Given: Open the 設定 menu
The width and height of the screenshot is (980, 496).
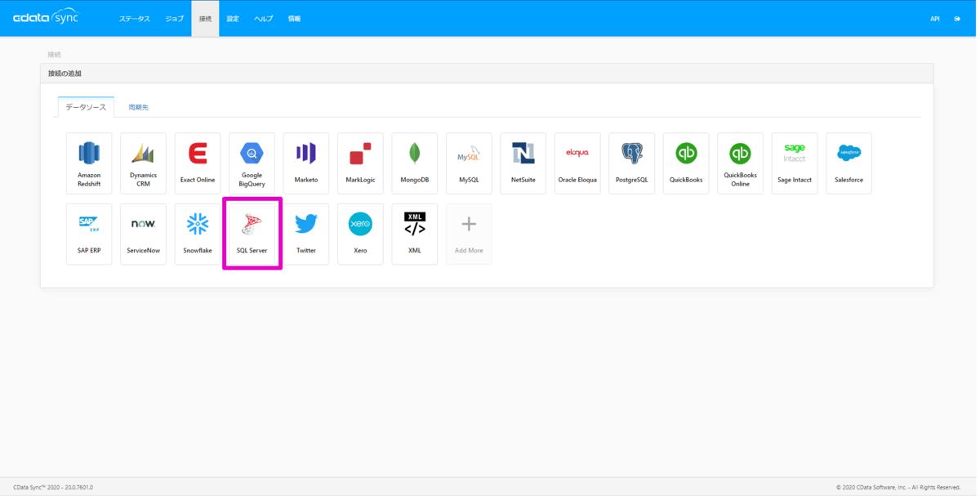Looking at the screenshot, I should pos(233,19).
